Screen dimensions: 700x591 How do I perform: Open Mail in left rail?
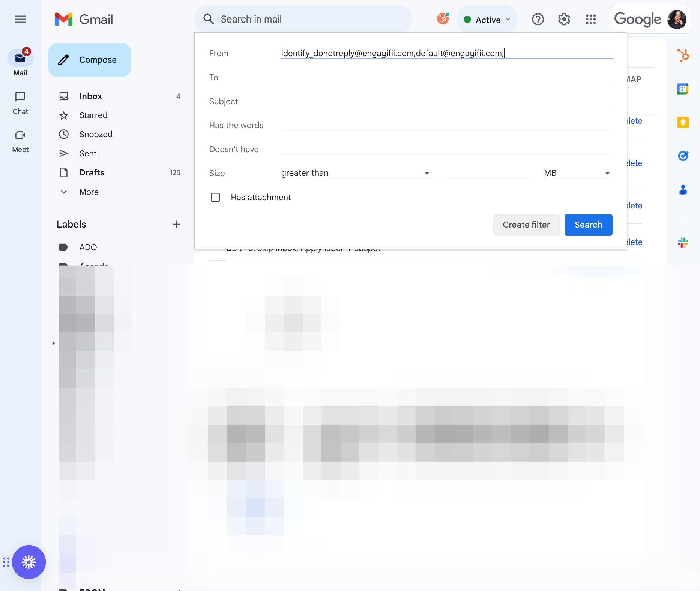coord(20,63)
